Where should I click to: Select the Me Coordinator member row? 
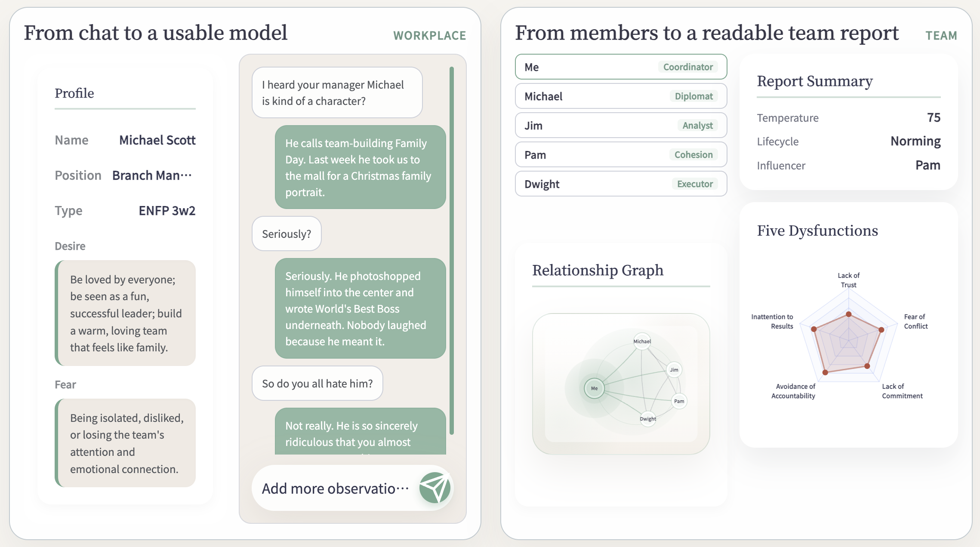coord(621,67)
